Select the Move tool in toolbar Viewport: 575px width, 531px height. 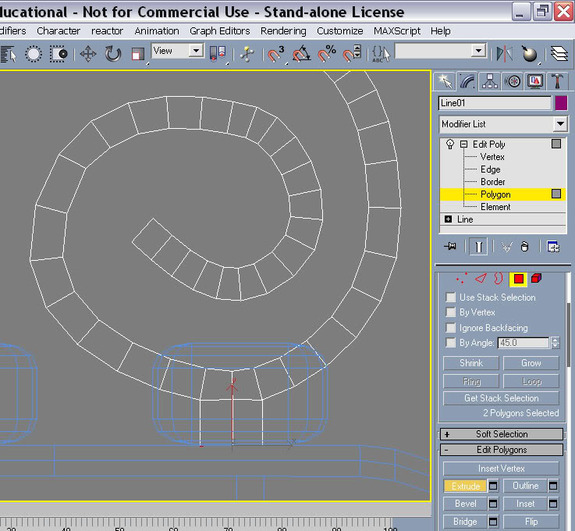88,54
